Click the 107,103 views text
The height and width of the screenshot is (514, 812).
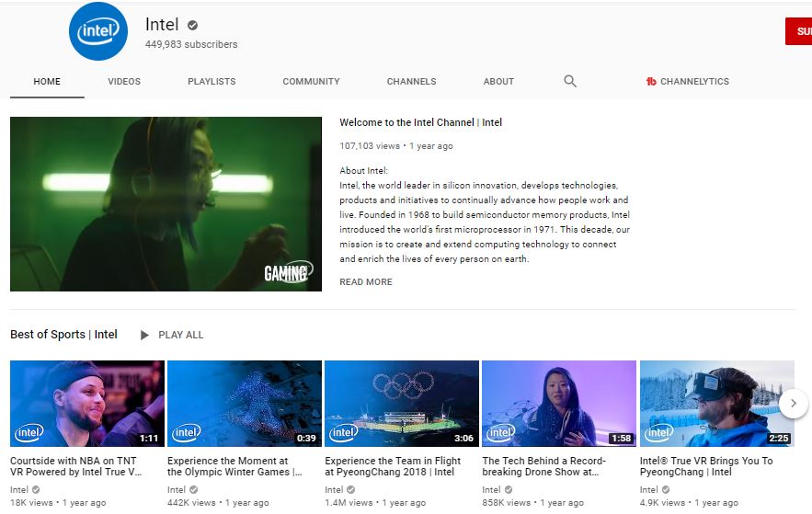pos(370,146)
